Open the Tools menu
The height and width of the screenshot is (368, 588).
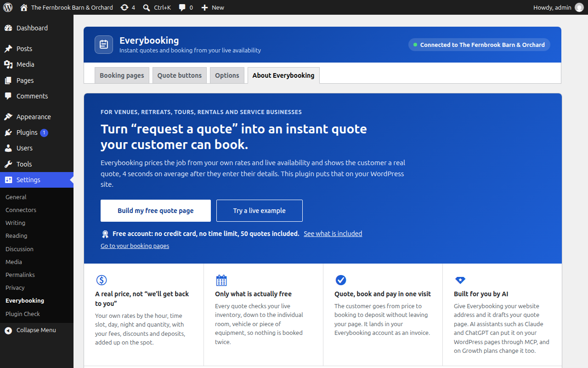37,164
